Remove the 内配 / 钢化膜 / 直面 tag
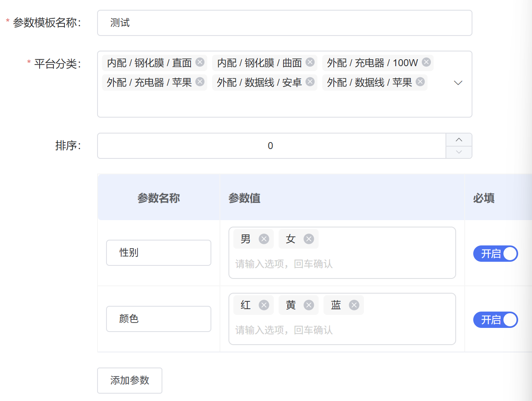This screenshot has width=532, height=401. tap(200, 62)
